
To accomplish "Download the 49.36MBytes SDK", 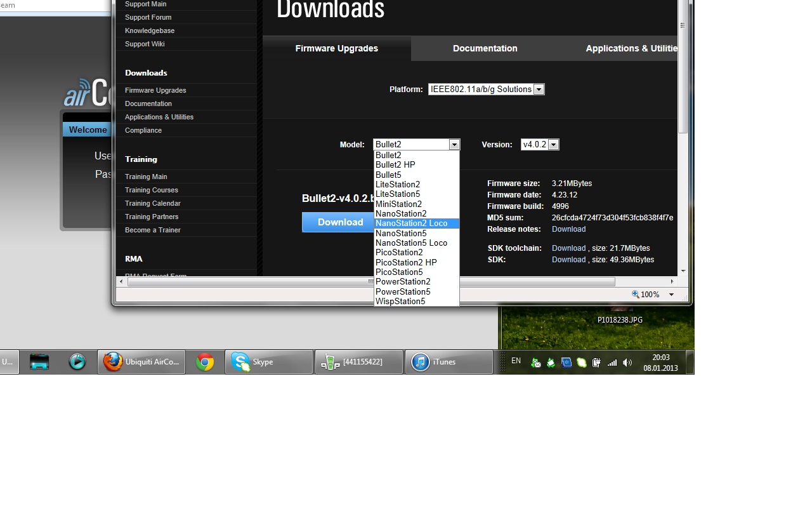I will pos(568,260).
